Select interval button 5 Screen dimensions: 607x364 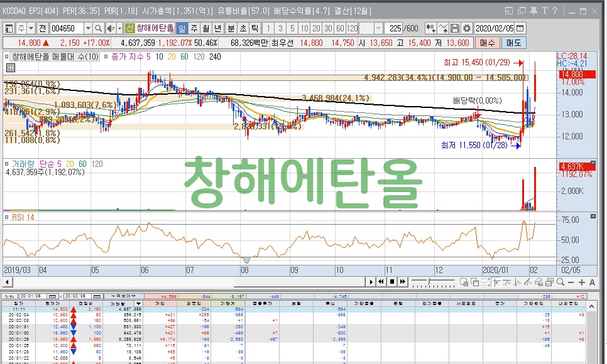click(292, 28)
